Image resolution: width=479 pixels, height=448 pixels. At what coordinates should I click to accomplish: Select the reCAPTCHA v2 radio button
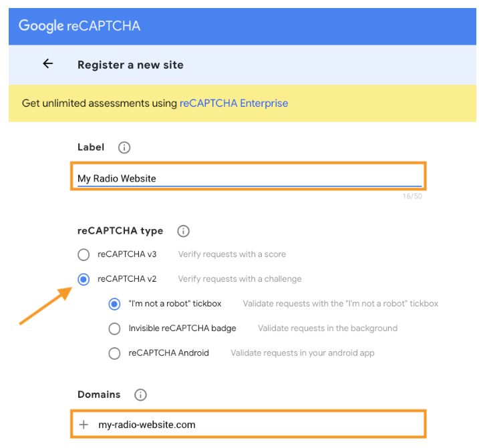tap(84, 279)
